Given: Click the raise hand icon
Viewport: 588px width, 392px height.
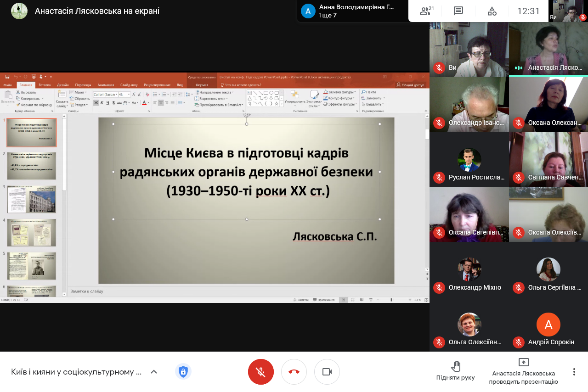Looking at the screenshot, I should pyautogui.click(x=455, y=366).
